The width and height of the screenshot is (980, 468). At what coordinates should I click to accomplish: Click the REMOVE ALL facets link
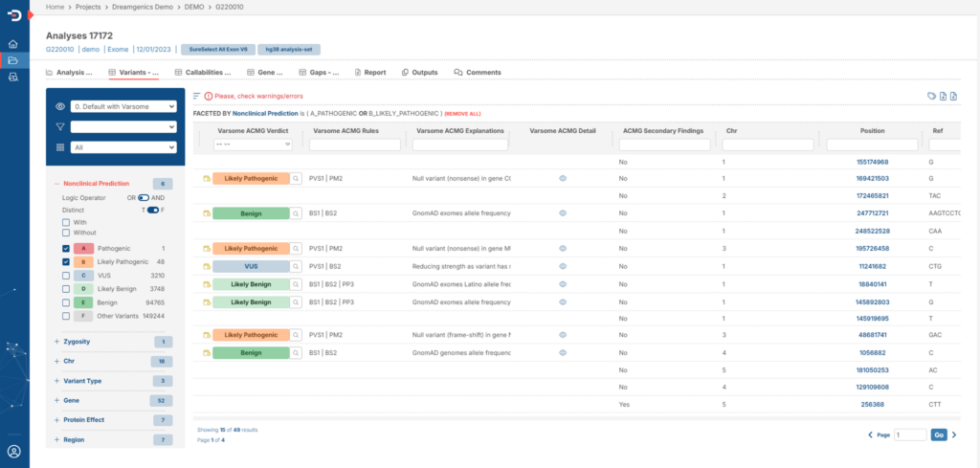coord(462,114)
